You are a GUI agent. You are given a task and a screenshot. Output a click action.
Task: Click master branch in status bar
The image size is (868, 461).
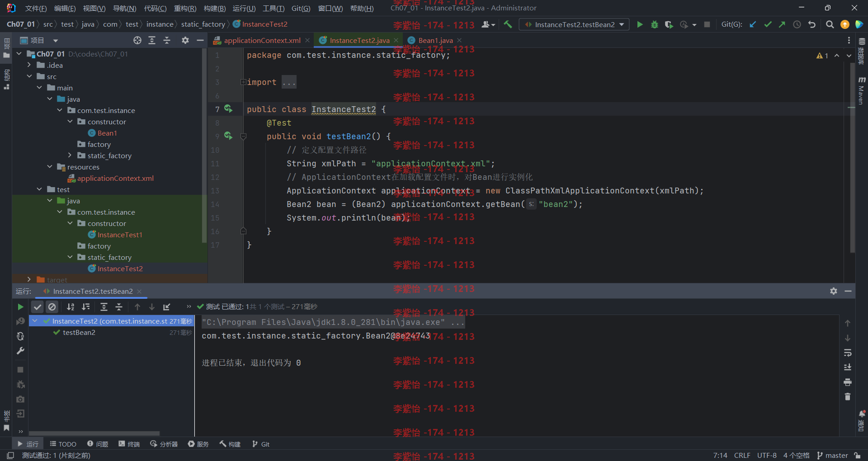(x=832, y=455)
